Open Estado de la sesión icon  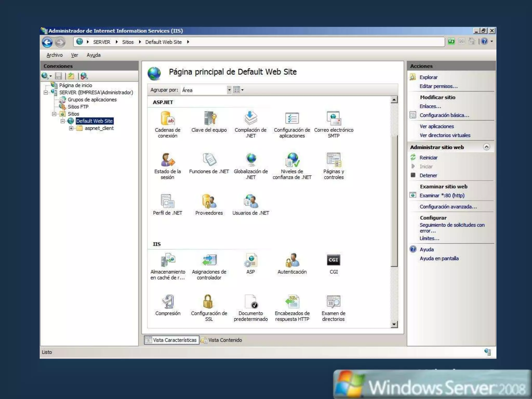click(x=168, y=160)
